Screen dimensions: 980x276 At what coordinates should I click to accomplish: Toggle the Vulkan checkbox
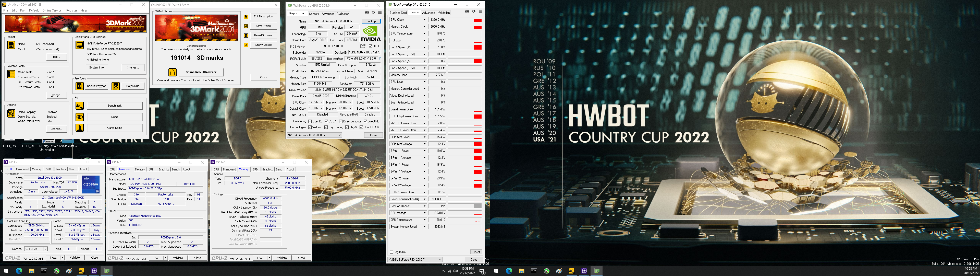[310, 127]
